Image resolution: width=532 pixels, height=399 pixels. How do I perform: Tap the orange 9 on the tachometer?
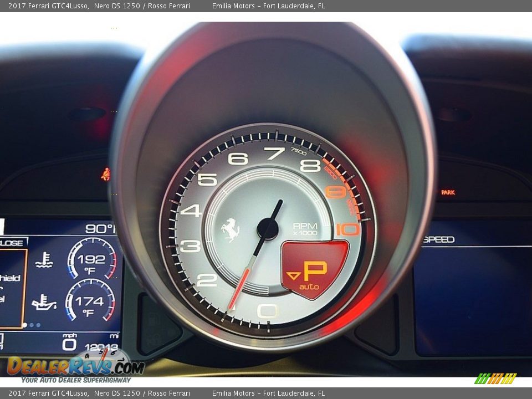coord(336,192)
